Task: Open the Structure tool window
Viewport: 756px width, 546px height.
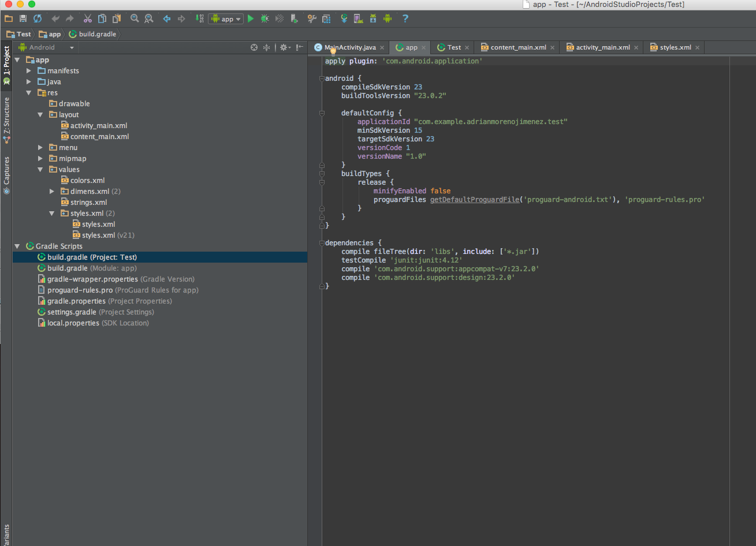Action: [x=6, y=120]
